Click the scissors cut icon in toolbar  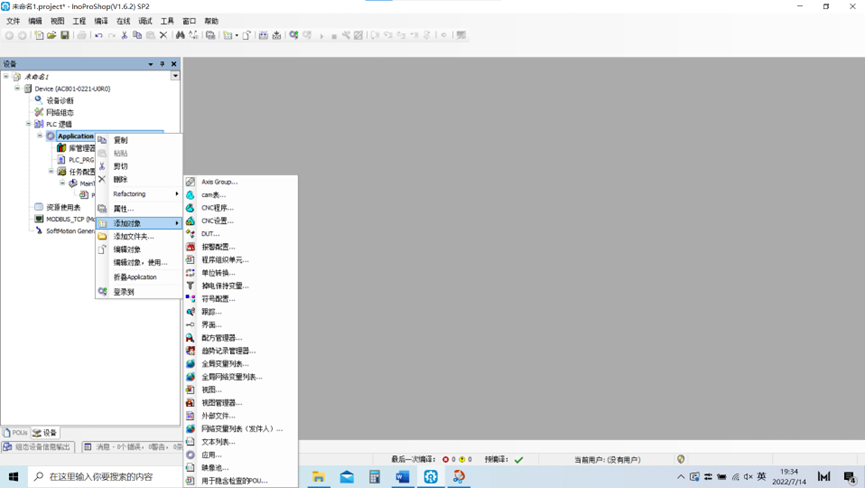coord(125,35)
